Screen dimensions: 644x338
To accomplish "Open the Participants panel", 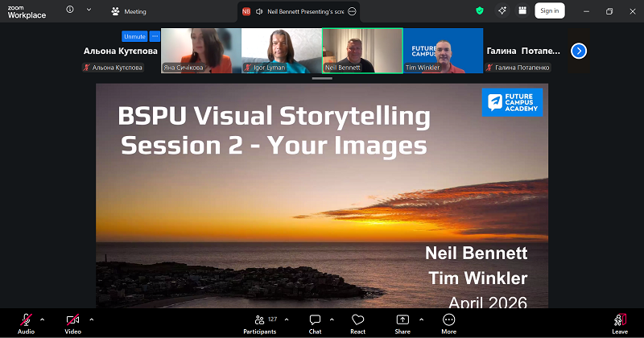I will [260, 319].
